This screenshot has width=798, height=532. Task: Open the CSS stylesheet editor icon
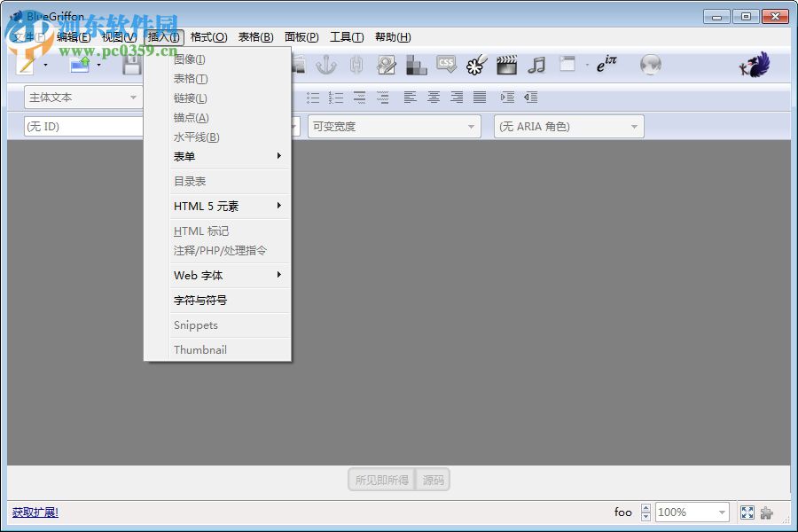pyautogui.click(x=445, y=64)
